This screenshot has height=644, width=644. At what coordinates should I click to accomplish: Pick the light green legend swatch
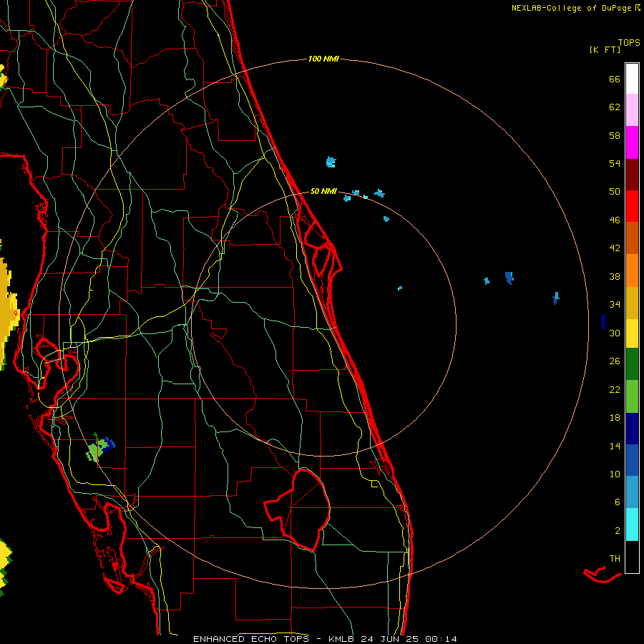[x=632, y=396]
